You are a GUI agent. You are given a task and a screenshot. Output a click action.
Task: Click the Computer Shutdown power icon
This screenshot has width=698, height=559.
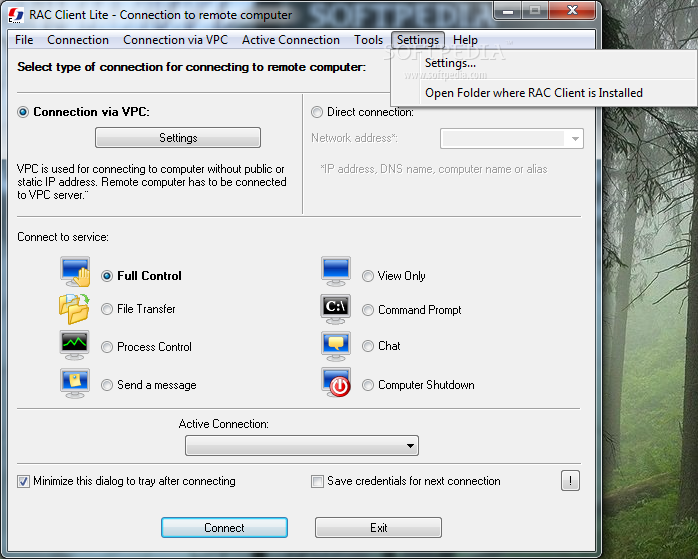(x=336, y=383)
